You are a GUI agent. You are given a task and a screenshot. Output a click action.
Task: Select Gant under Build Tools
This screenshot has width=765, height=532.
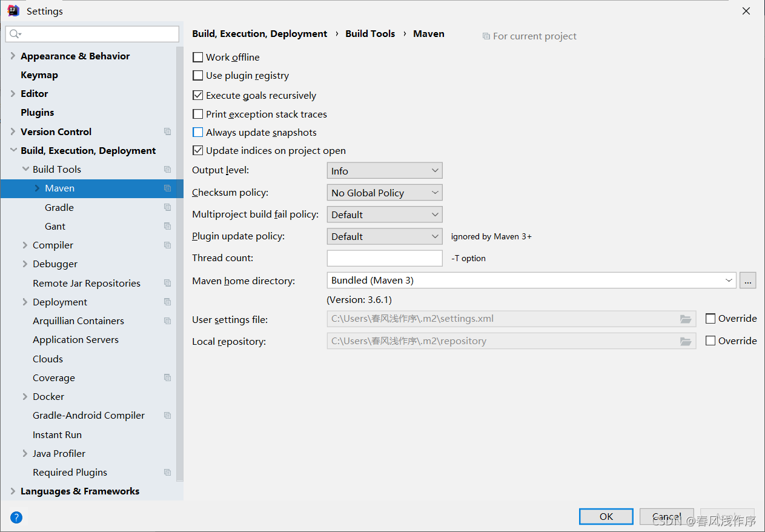coord(55,226)
